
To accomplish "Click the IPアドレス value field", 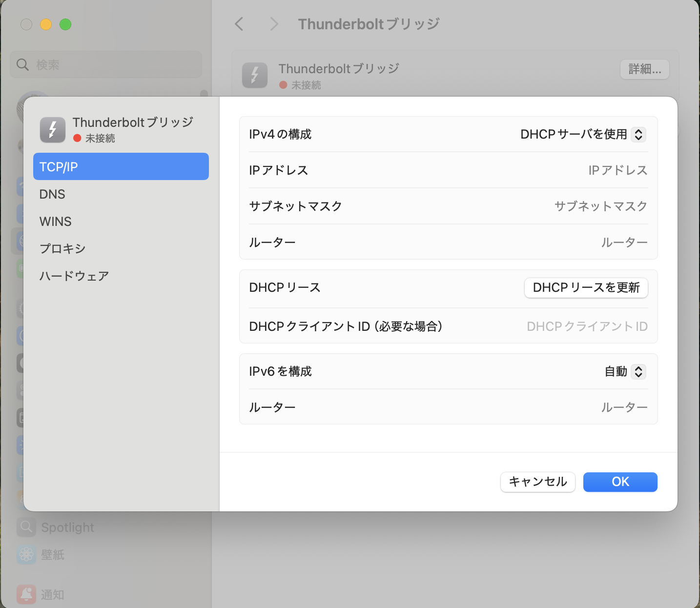I will tap(618, 170).
